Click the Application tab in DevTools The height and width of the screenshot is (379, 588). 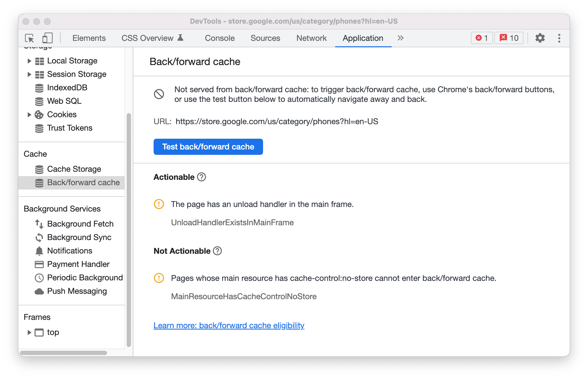tap(362, 38)
